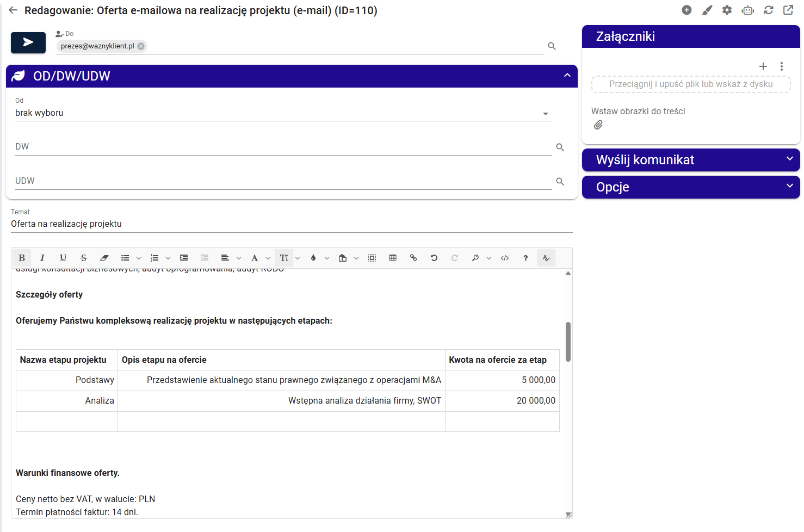The image size is (804, 532).
Task: Open the attachments three-dot menu
Action: pos(782,66)
